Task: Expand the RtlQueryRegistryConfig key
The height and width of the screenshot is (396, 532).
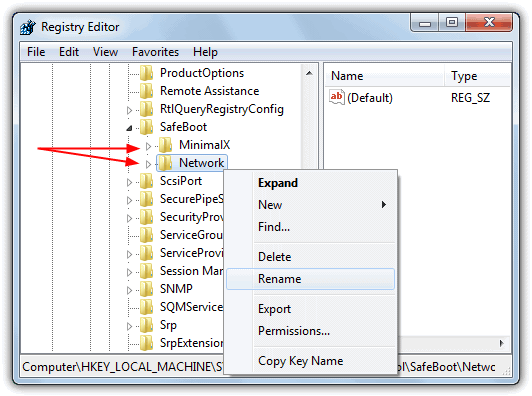Action: (129, 110)
